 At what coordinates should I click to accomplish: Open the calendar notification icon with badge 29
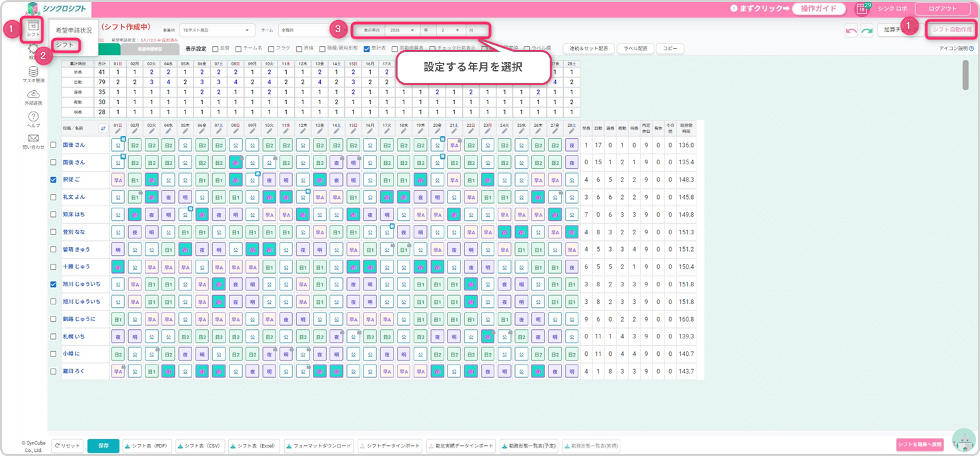[x=862, y=9]
